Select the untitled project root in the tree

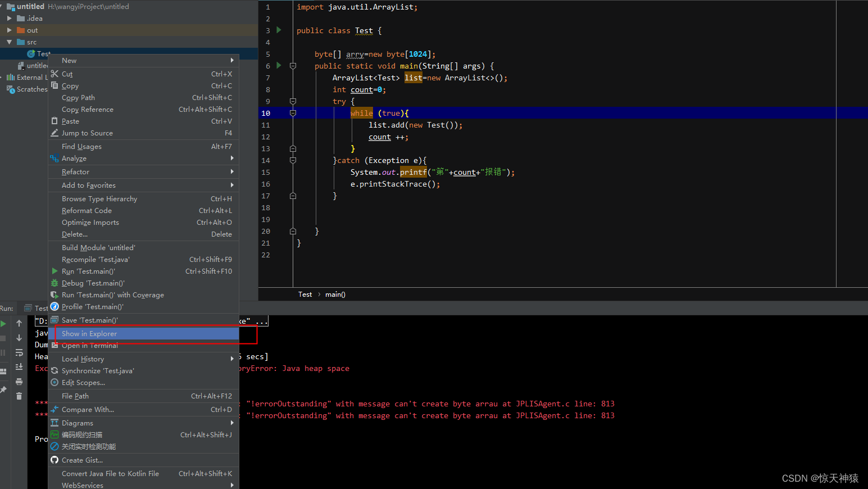pyautogui.click(x=30, y=6)
